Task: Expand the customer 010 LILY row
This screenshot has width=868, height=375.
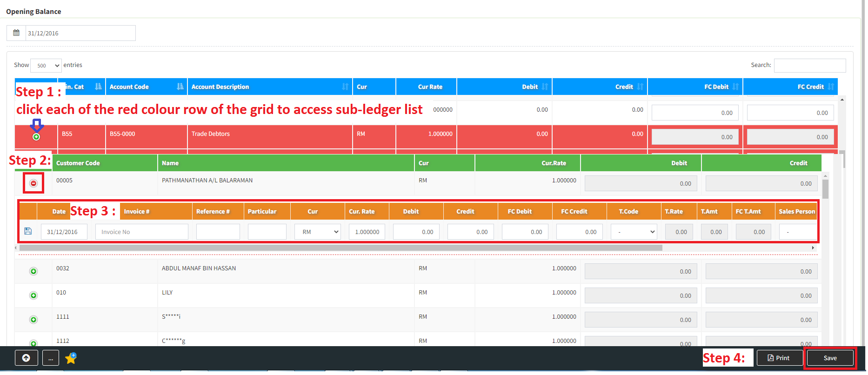Action: (33, 295)
